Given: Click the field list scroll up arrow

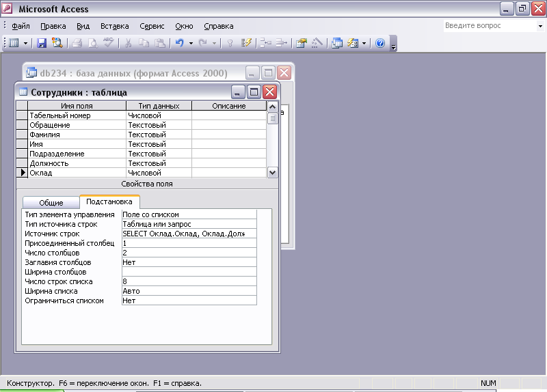Looking at the screenshot, I should (272, 107).
